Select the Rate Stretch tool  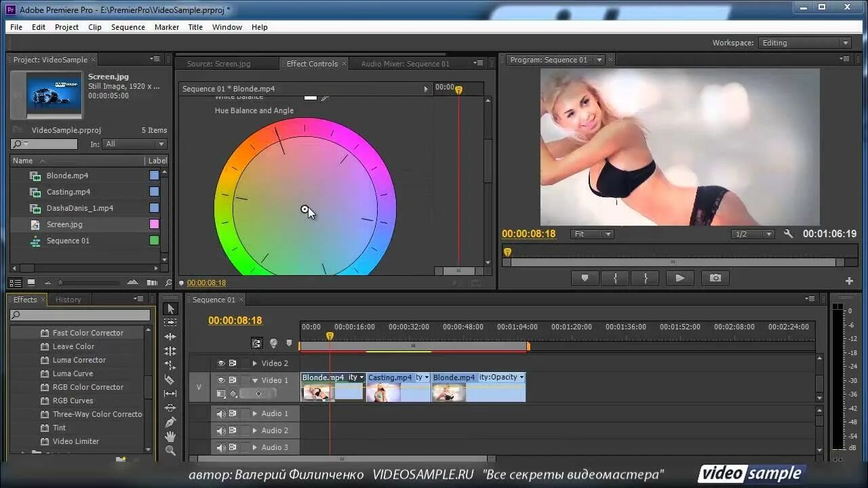(170, 365)
